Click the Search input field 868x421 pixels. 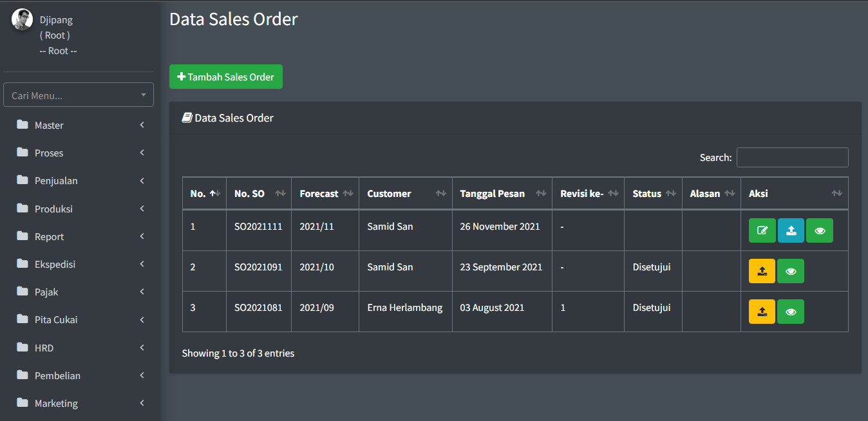792,157
